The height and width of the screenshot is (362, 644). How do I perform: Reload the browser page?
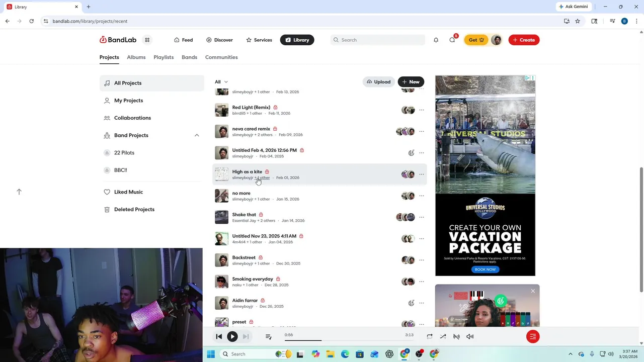(x=31, y=21)
